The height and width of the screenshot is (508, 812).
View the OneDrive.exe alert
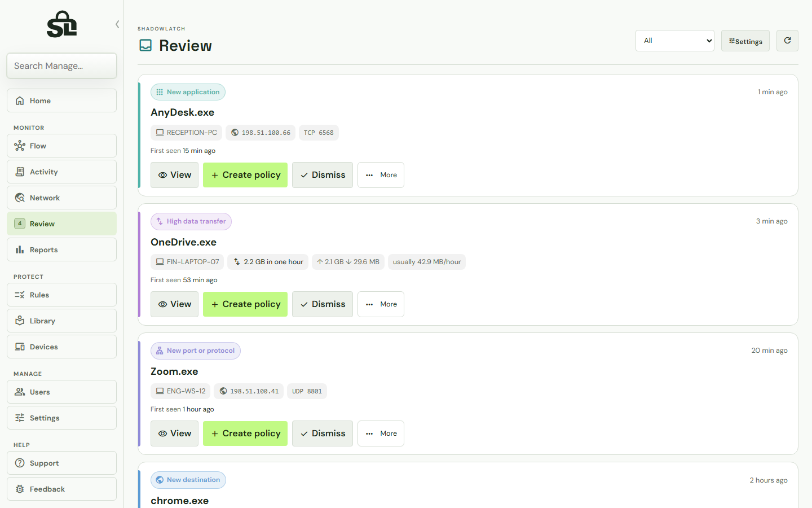click(x=174, y=304)
